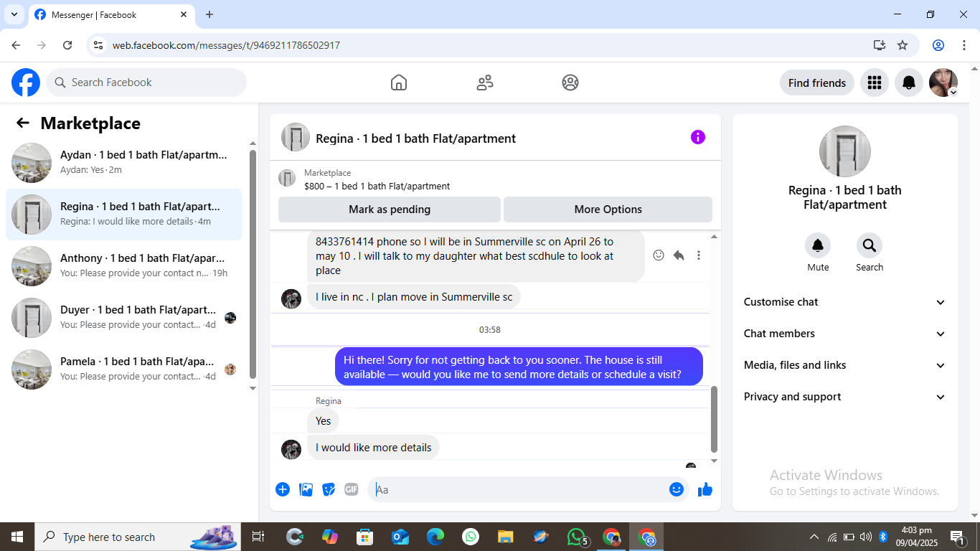Open more actions plus icon

283,489
